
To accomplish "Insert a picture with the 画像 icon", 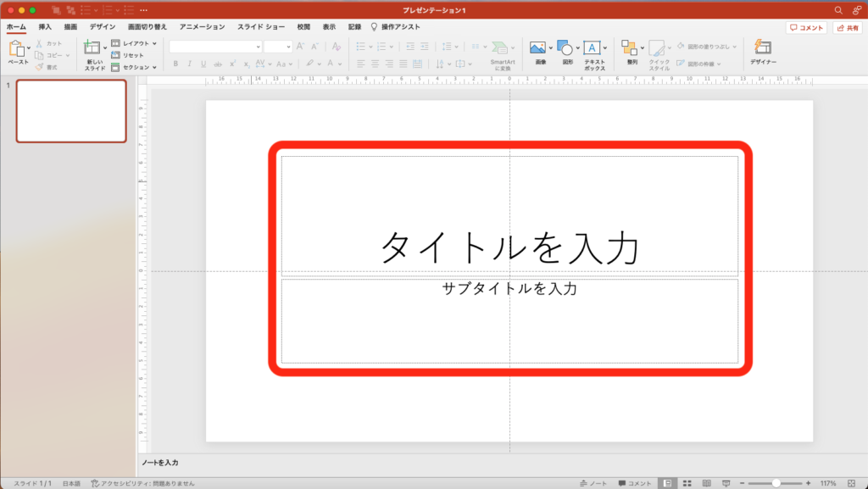I will [537, 48].
